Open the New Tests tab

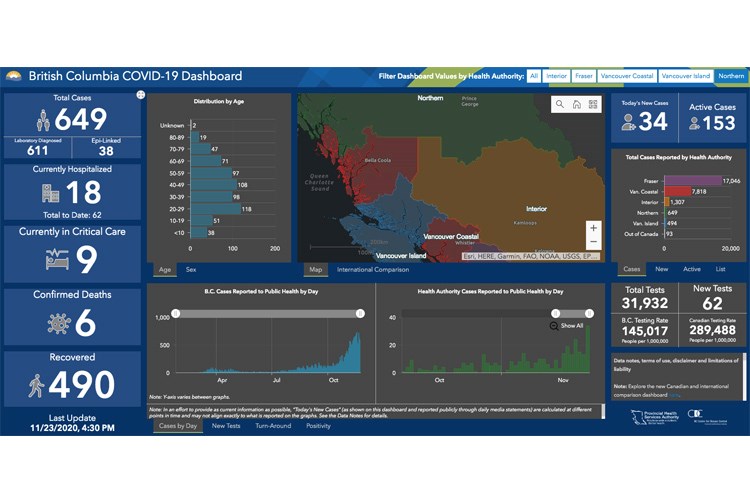pos(226,426)
